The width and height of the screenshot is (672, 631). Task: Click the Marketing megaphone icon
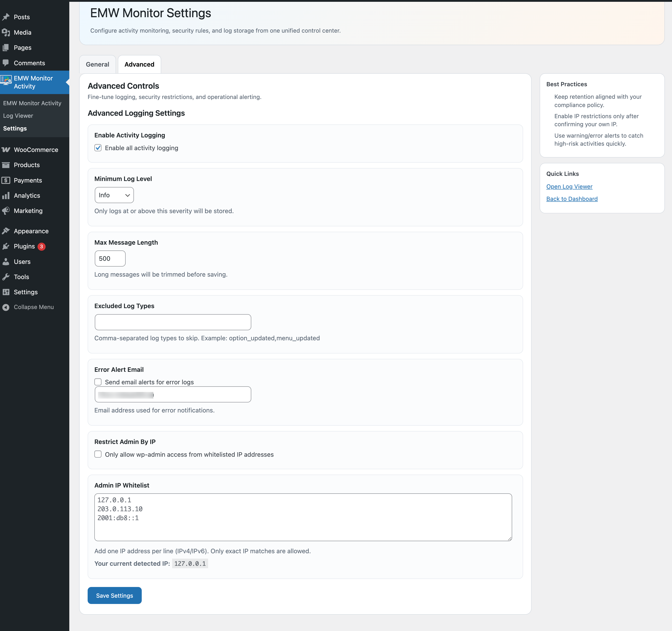(6, 211)
